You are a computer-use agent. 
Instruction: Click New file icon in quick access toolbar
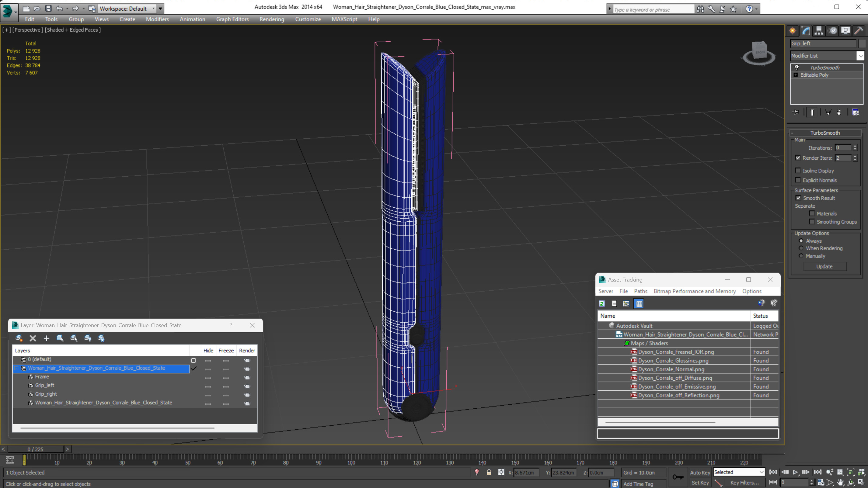point(26,9)
